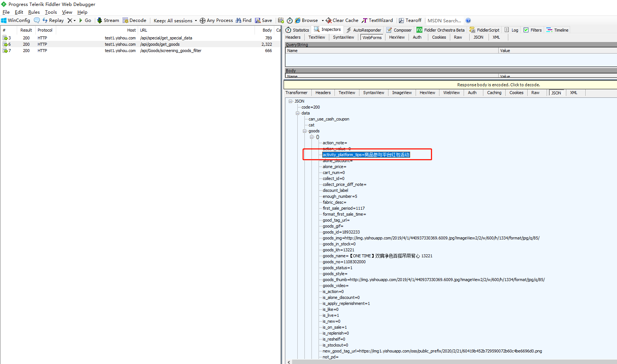Open the Help menu
617x364 pixels.
pos(82,12)
